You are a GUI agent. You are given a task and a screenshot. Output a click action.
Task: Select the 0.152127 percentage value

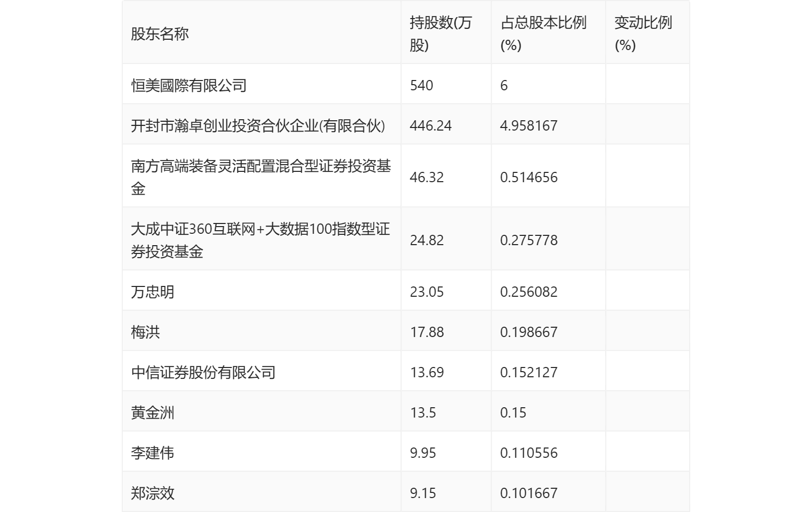(529, 372)
